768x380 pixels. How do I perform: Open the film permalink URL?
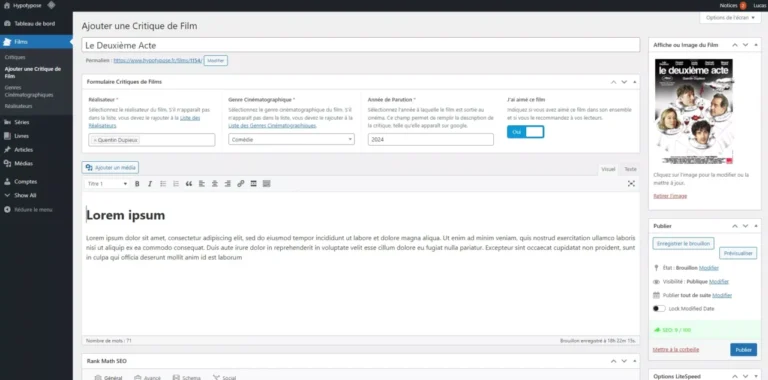pyautogui.click(x=158, y=61)
